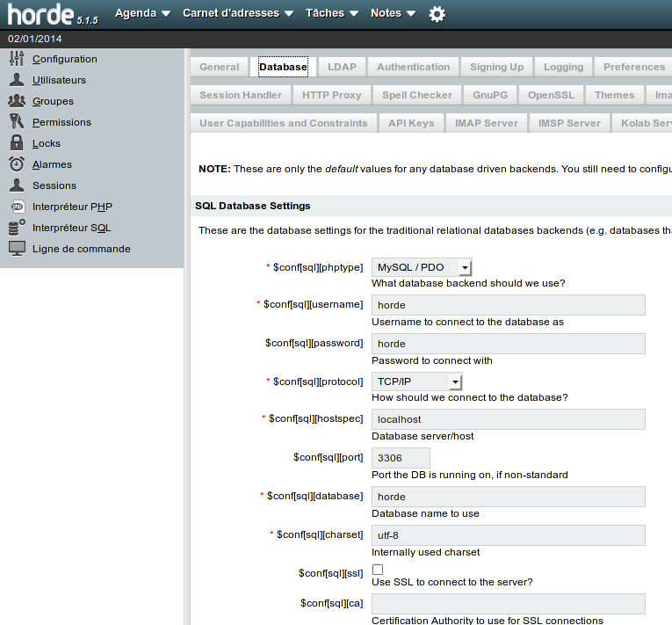This screenshot has width=672, height=625.
Task: Expand the Carnet d'adresses menu
Action: [237, 13]
